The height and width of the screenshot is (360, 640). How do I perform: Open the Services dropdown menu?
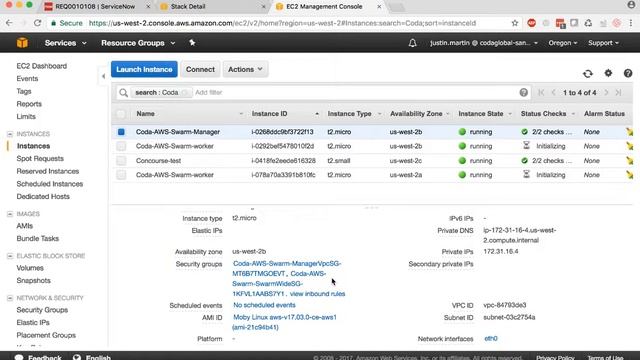[65, 43]
